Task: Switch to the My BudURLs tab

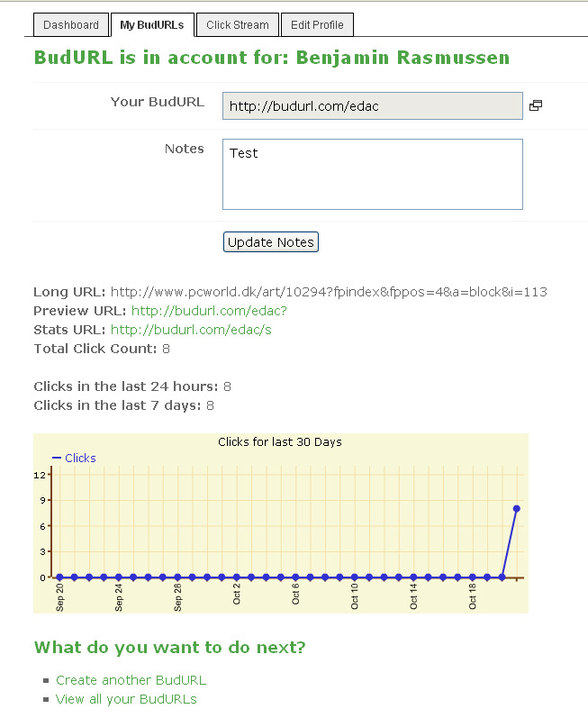Action: pos(152,25)
